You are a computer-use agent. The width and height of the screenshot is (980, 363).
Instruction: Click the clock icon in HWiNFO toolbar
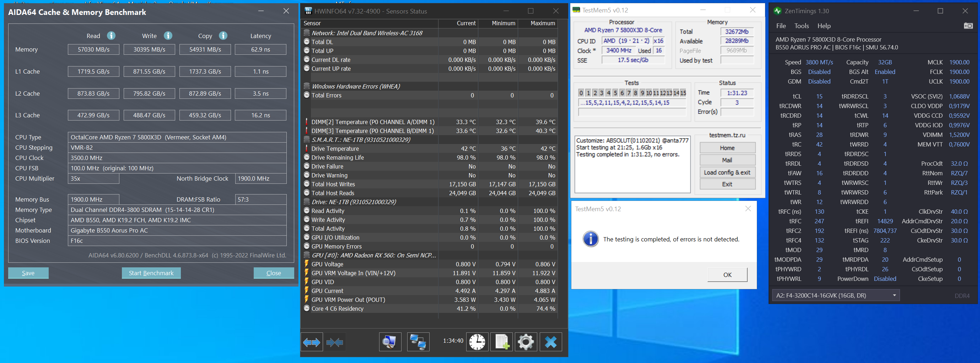[x=477, y=342]
